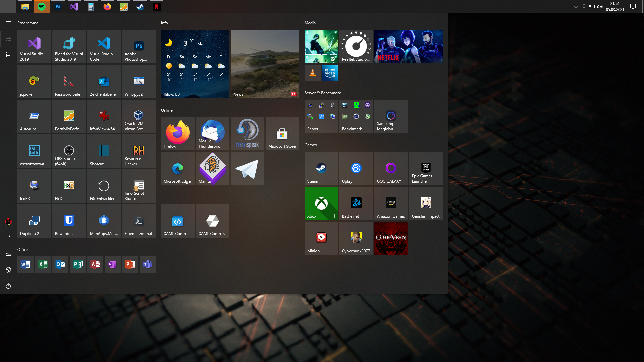Image resolution: width=644 pixels, height=362 pixels.
Task: Open Microsoft Teams in Office group
Action: (x=148, y=264)
